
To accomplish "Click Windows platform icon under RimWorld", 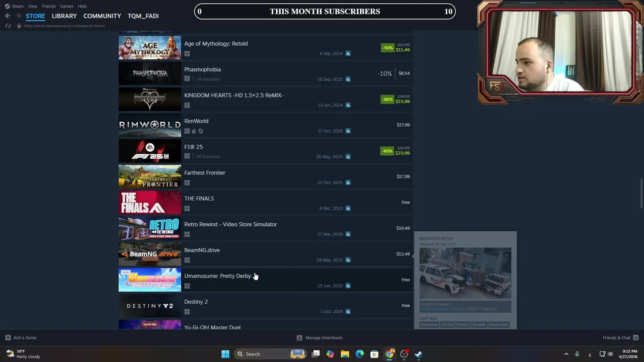I will coord(187,131).
